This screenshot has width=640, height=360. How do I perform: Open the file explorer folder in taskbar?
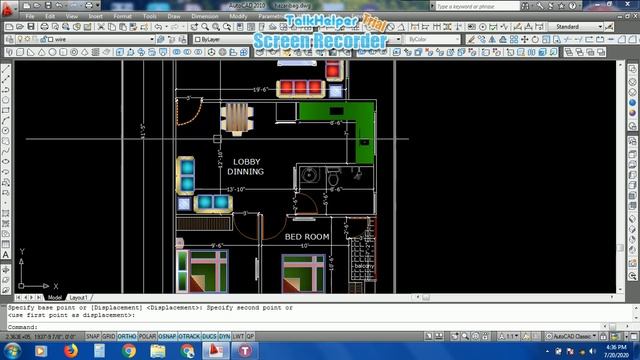tap(158, 351)
